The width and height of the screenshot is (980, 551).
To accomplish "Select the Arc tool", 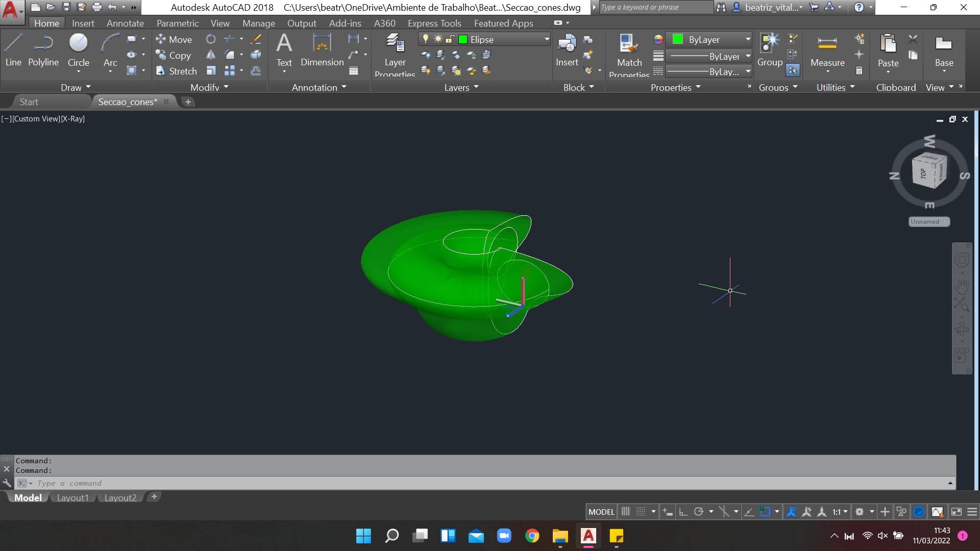I will [110, 51].
